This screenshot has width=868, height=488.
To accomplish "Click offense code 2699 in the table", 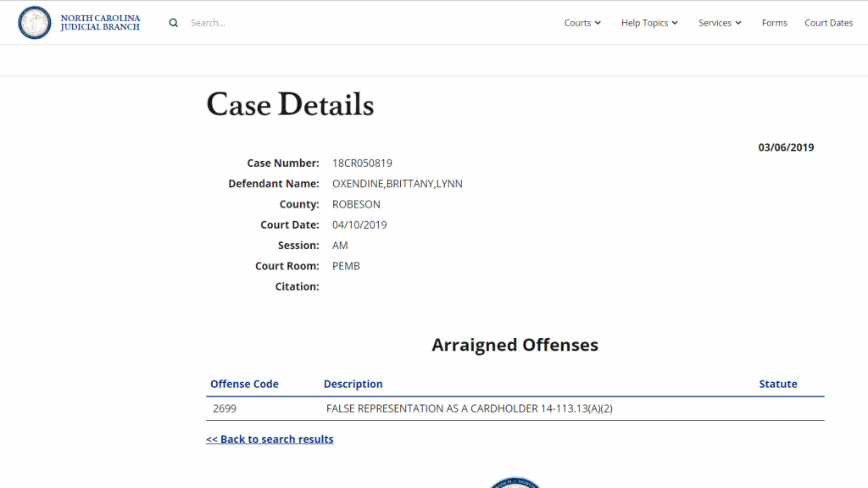I will pyautogui.click(x=225, y=409).
